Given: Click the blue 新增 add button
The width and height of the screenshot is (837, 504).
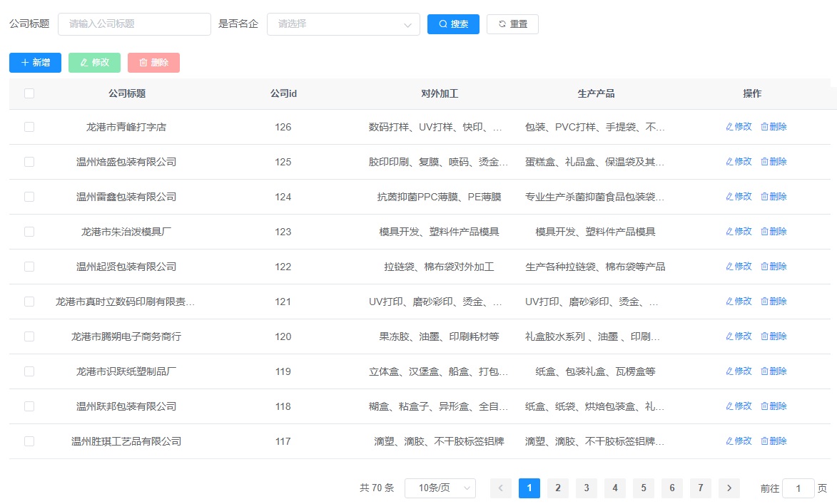Looking at the screenshot, I should pos(35,63).
